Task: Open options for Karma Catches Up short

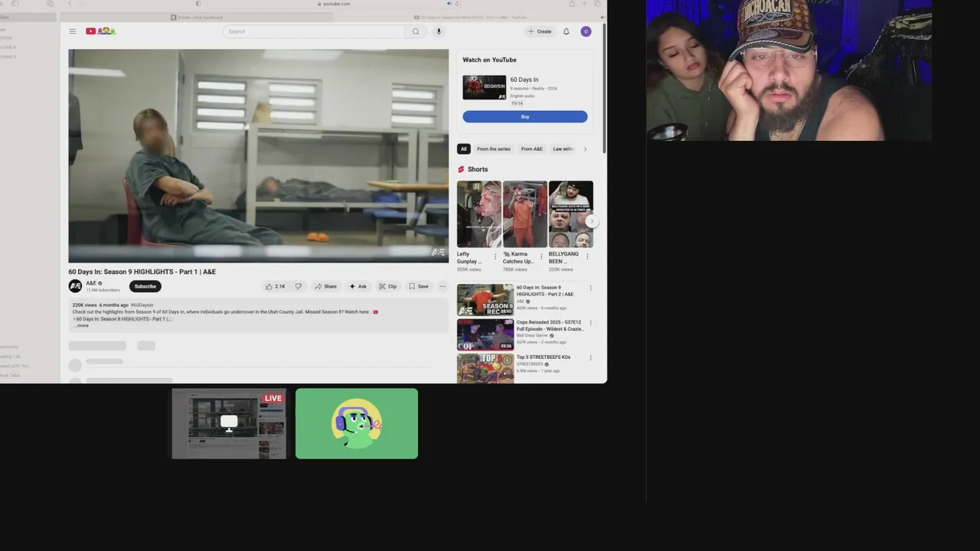Action: pos(541,256)
